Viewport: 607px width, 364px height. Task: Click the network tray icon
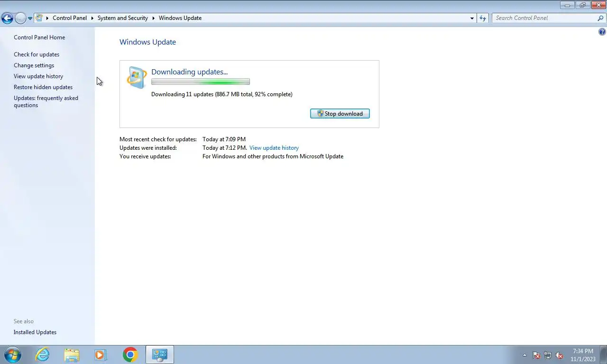pyautogui.click(x=548, y=355)
